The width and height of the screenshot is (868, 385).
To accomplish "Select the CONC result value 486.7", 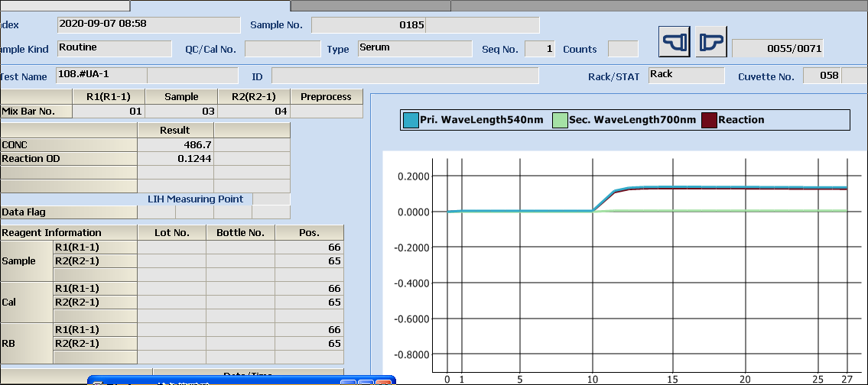I will (x=175, y=144).
